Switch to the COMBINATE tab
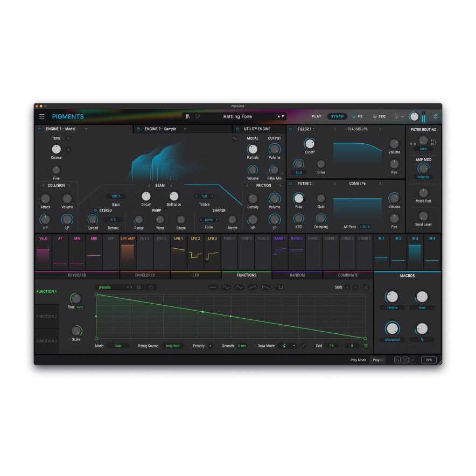 tap(348, 275)
